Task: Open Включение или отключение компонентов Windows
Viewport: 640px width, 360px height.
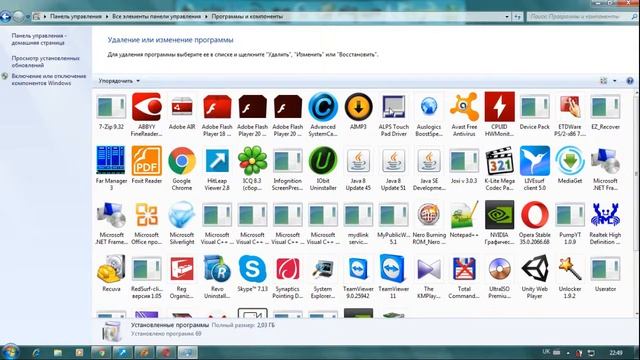Action: click(49, 80)
